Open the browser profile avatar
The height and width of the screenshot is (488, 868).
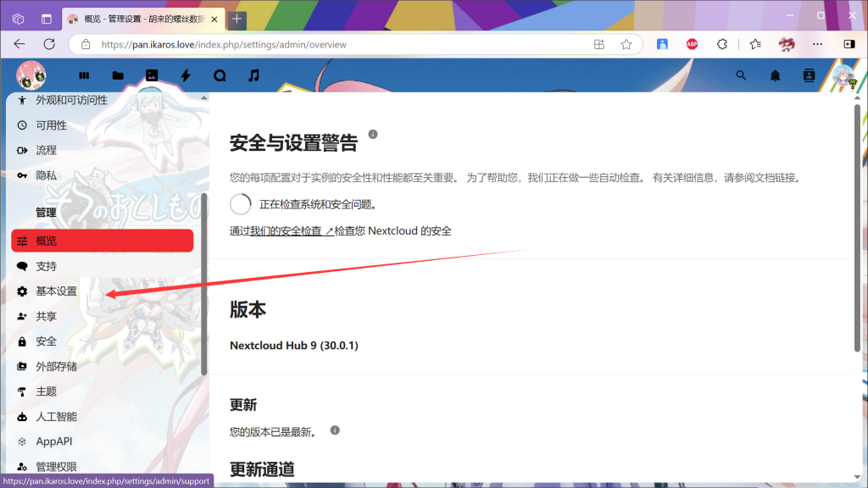point(787,44)
